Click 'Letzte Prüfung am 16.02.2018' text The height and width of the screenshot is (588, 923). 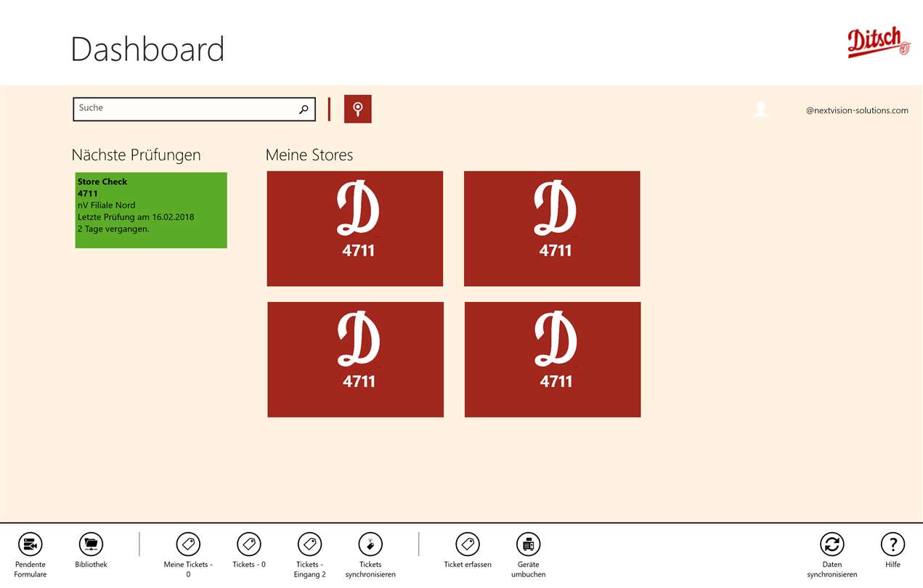(136, 217)
